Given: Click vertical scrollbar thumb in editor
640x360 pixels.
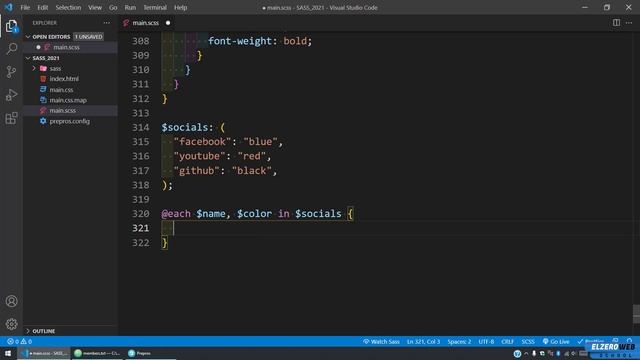Looking at the screenshot, I should pyautogui.click(x=636, y=314).
